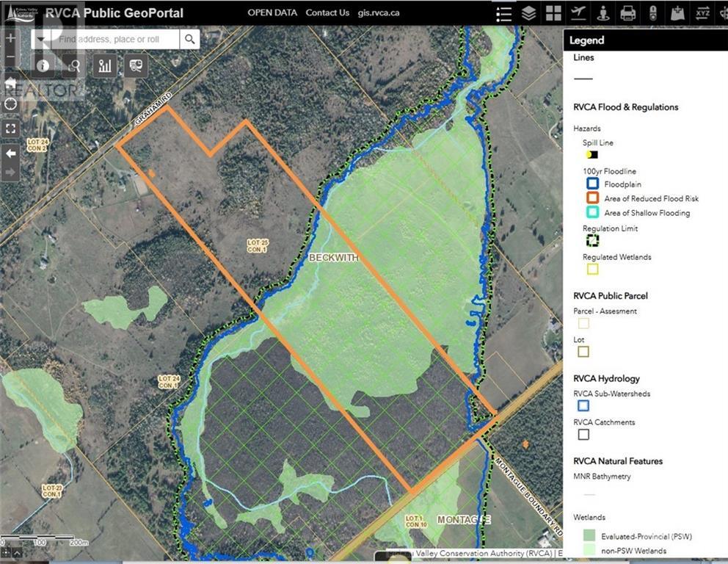Image resolution: width=728 pixels, height=564 pixels.
Task: Click the Find address search field
Action: pos(114,40)
